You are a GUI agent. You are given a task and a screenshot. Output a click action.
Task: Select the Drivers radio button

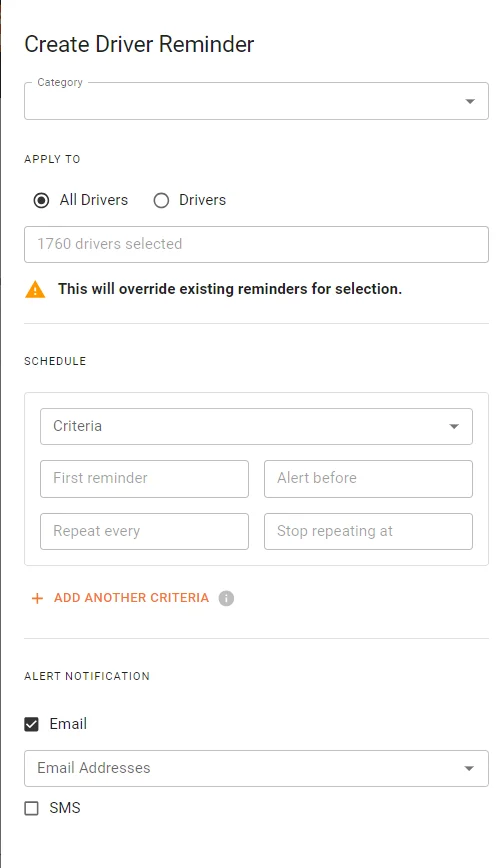[x=161, y=200]
